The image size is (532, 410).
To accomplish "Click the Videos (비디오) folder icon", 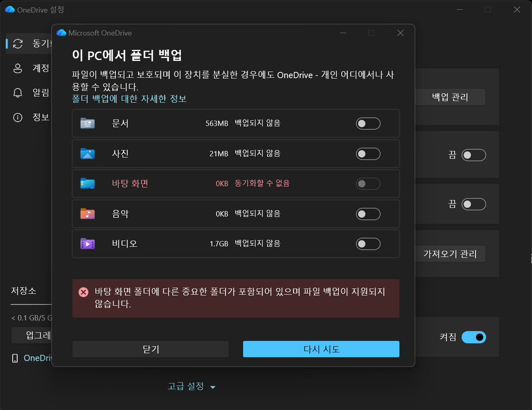I will 87,244.
